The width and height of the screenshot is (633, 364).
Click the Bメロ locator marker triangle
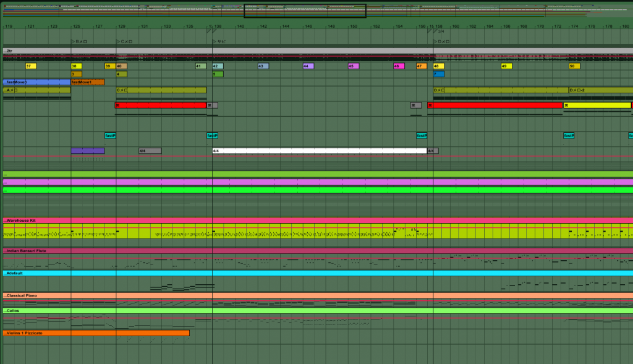(x=73, y=41)
